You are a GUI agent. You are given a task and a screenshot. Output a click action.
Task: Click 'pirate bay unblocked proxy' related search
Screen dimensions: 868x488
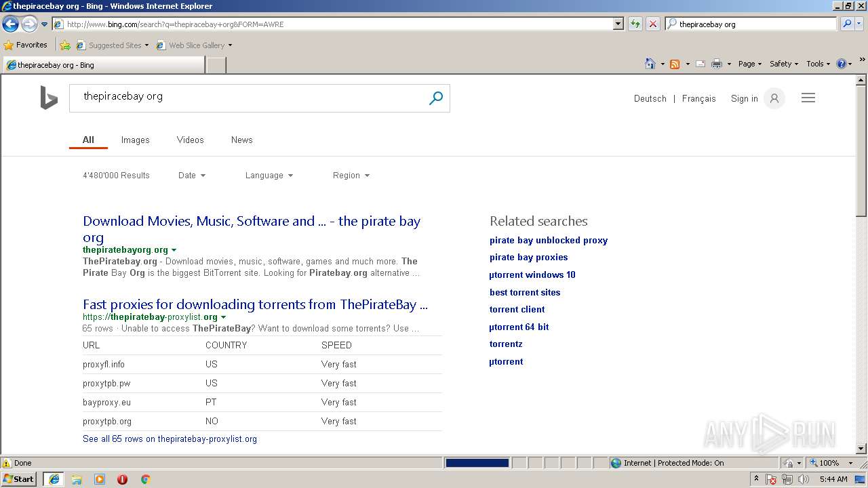[549, 240]
